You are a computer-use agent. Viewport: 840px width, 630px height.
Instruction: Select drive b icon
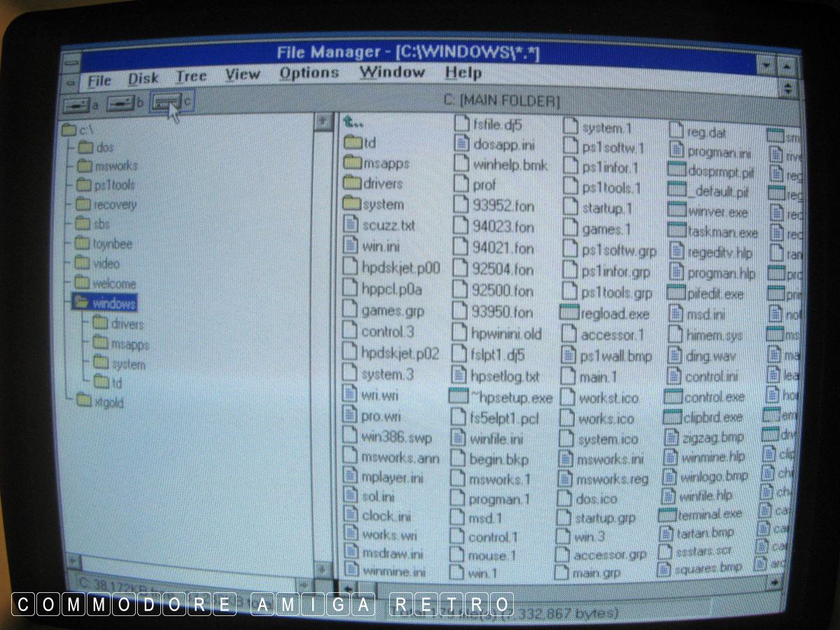pyautogui.click(x=120, y=104)
